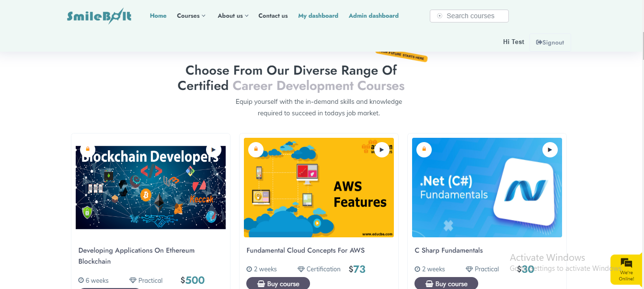Open the We're Online chat widget
The image size is (644, 289).
click(626, 269)
